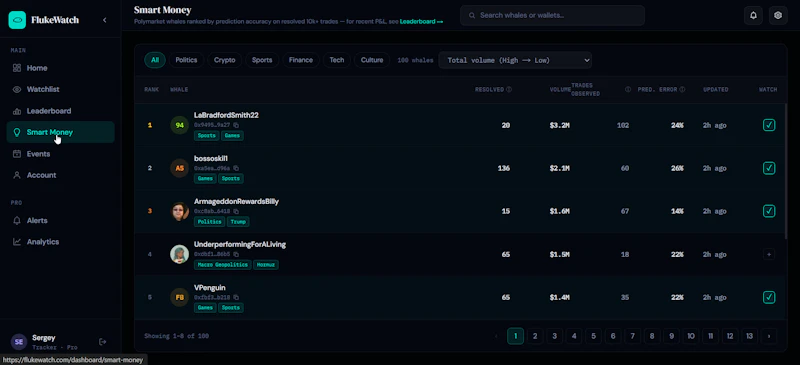The width and height of the screenshot is (800, 365).
Task: Filter whales by Politics
Action: click(186, 60)
